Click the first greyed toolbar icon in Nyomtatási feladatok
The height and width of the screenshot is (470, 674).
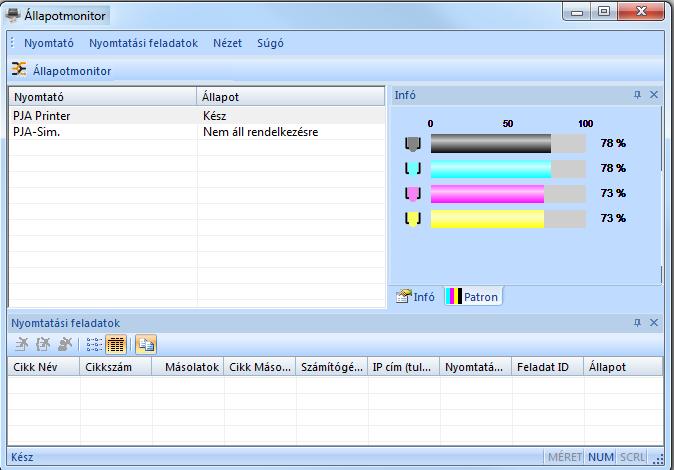[22, 344]
